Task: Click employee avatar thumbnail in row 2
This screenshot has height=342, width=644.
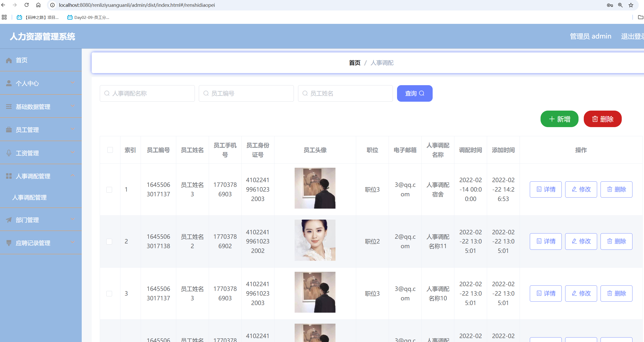Action: click(x=315, y=240)
